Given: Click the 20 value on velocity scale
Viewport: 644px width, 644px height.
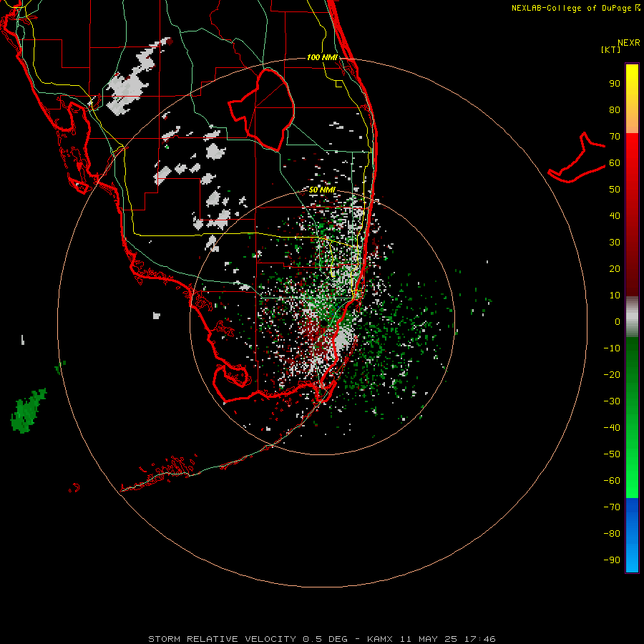Looking at the screenshot, I should [615, 268].
